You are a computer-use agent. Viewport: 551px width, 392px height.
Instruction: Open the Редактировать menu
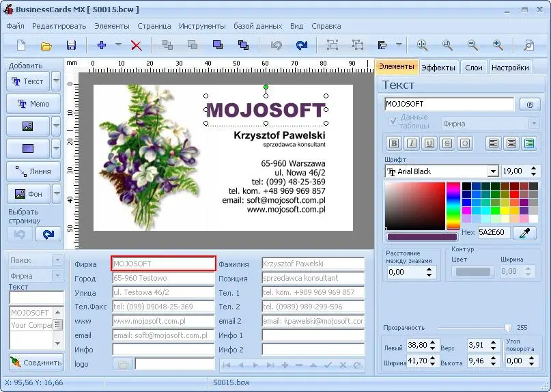point(59,26)
